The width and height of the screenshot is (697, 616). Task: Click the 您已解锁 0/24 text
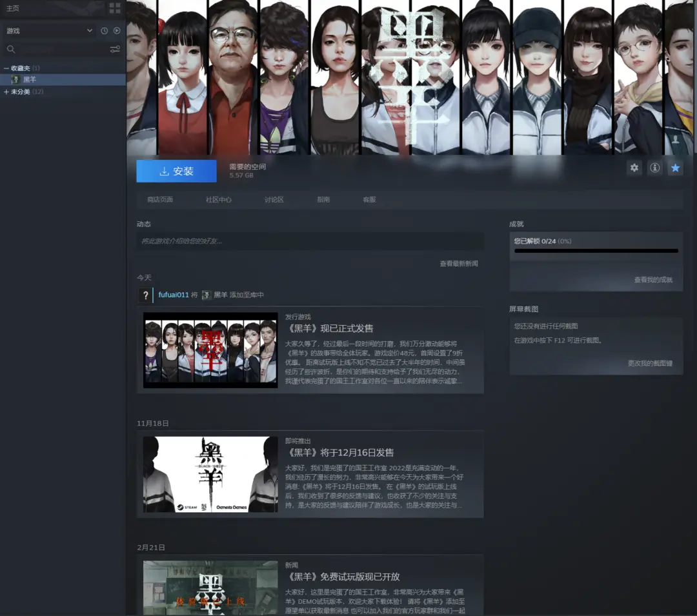(534, 241)
